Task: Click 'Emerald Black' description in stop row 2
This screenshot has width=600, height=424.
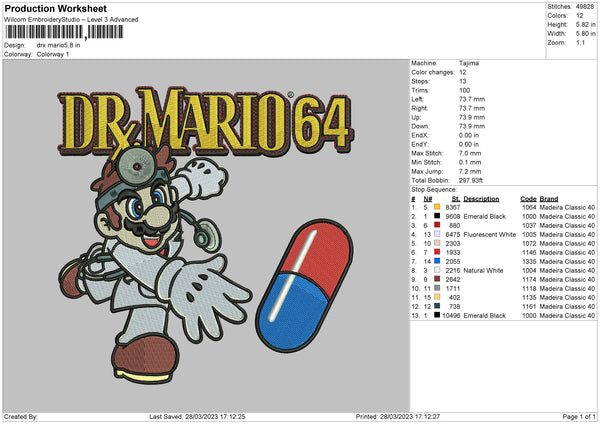Action: (x=484, y=217)
